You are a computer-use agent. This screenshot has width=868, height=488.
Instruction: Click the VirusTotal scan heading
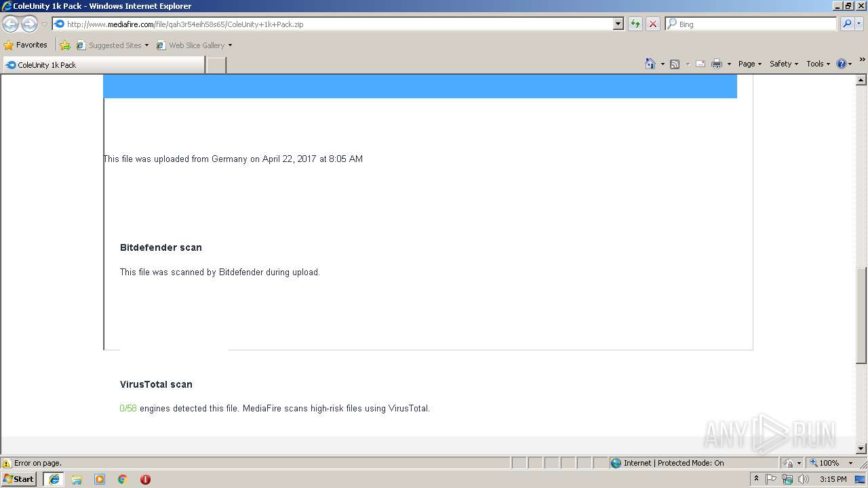[156, 384]
